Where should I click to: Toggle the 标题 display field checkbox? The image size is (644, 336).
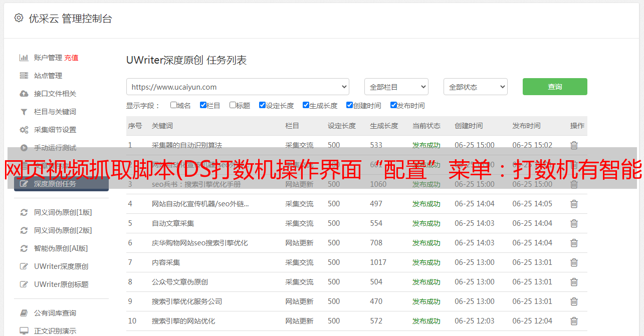tap(233, 105)
